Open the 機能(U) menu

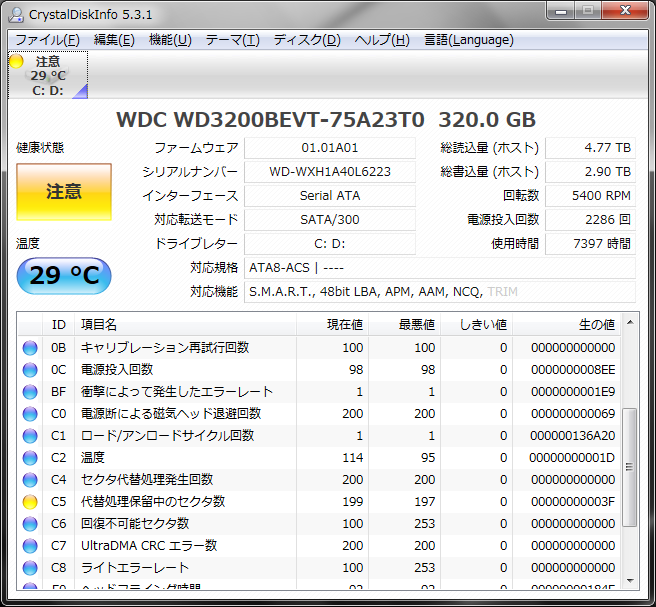[170, 40]
